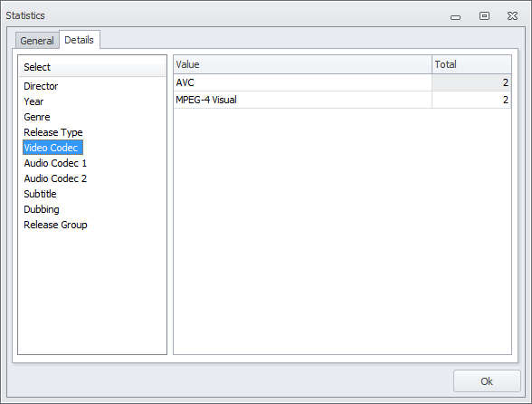
Task: Pick Genre from the list
Action: [x=37, y=117]
